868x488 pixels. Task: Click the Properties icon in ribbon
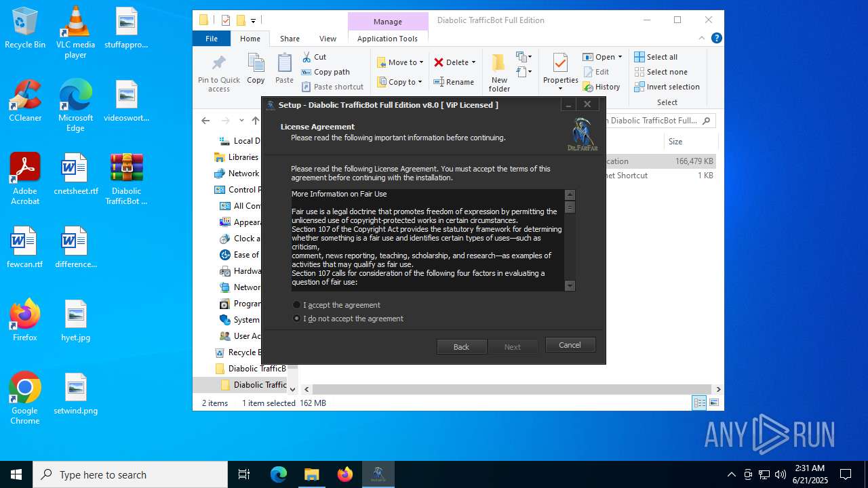point(560,63)
